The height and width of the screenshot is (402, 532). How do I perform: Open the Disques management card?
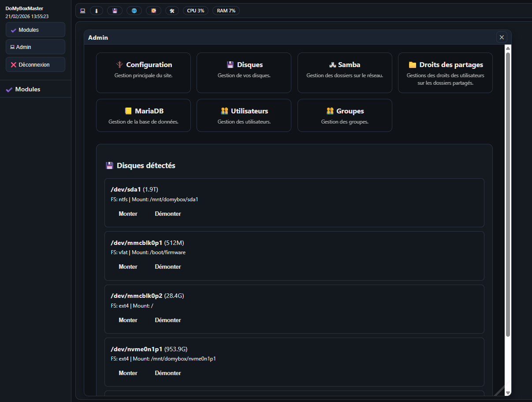[x=244, y=73]
